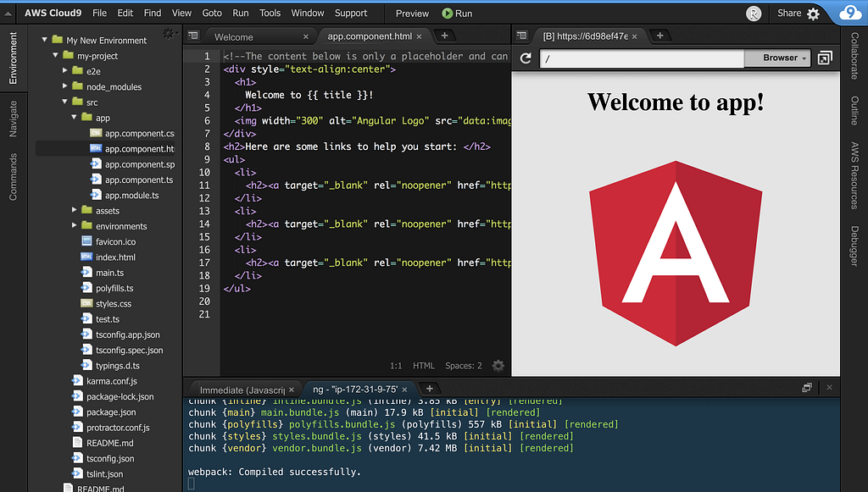
Task: Open app.module.ts in file tree
Action: click(131, 196)
